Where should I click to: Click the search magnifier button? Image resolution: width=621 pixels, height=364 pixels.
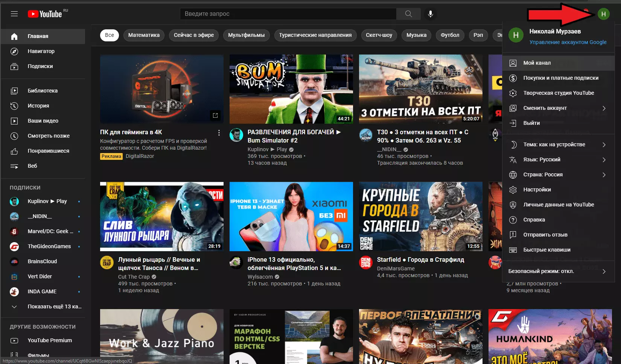tap(408, 14)
